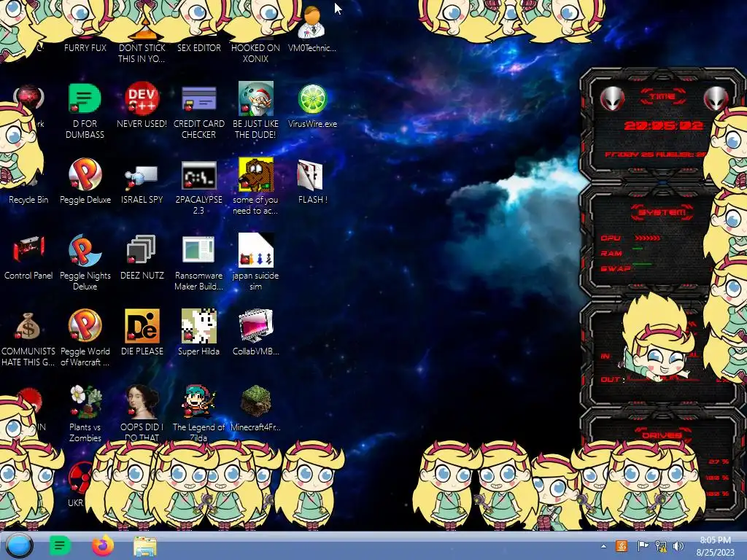The image size is (747, 560).
Task: Open the network status tray icon
Action: [x=661, y=545]
